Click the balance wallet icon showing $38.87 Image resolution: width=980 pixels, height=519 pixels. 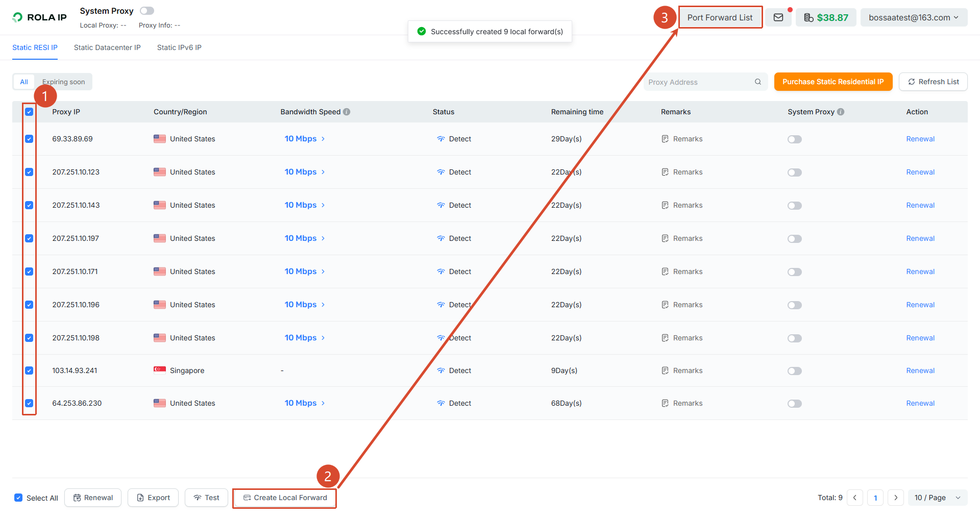click(x=808, y=18)
